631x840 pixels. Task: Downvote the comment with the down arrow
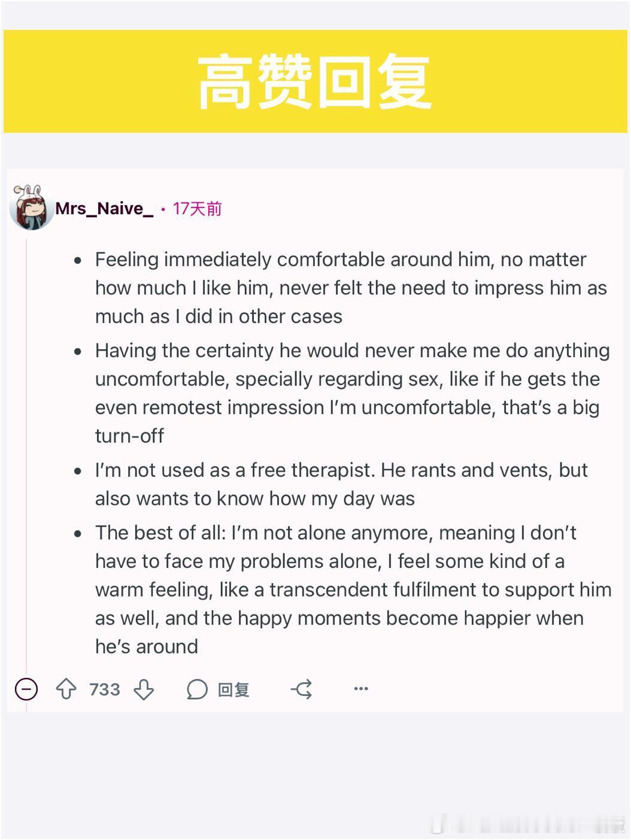tap(144, 689)
